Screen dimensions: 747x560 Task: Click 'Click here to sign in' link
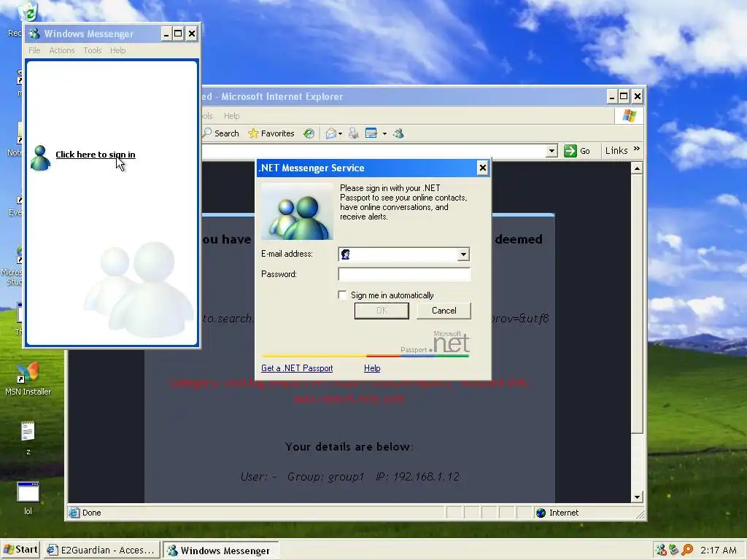pos(96,155)
